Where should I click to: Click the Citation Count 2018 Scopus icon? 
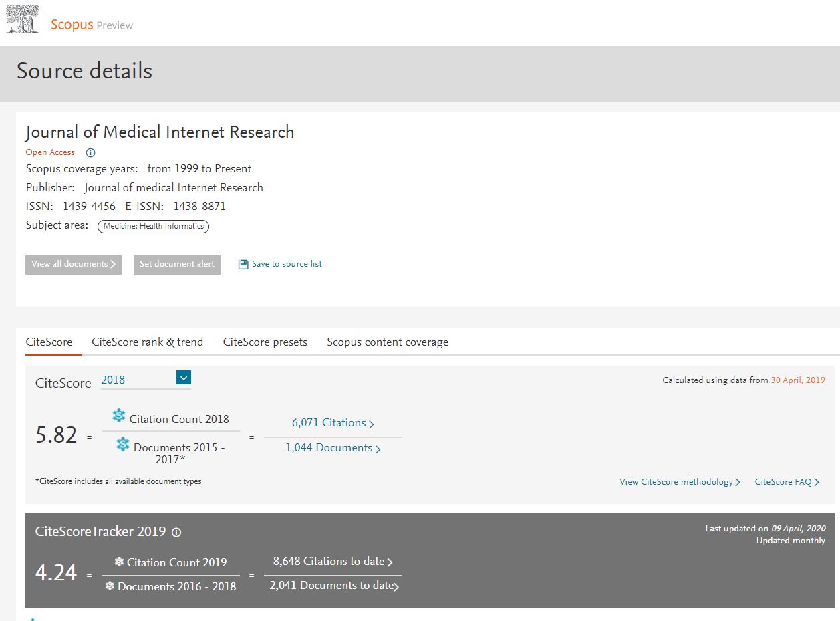click(119, 416)
